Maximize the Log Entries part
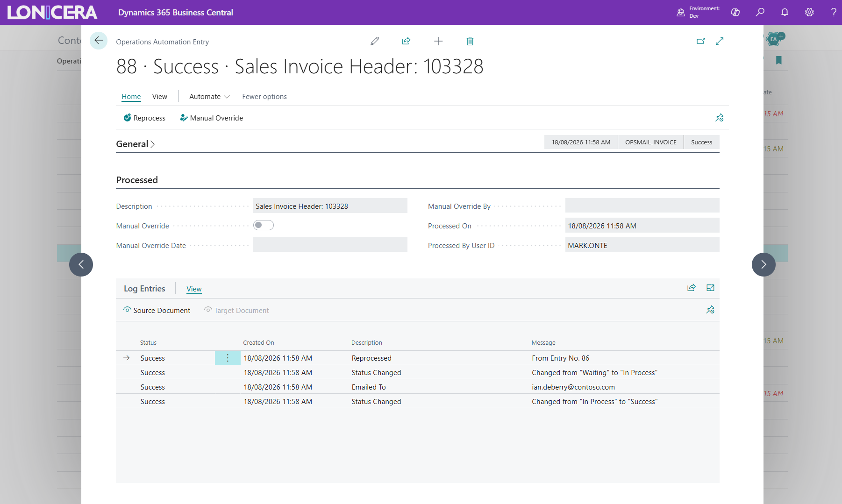The width and height of the screenshot is (842, 504). (x=710, y=288)
